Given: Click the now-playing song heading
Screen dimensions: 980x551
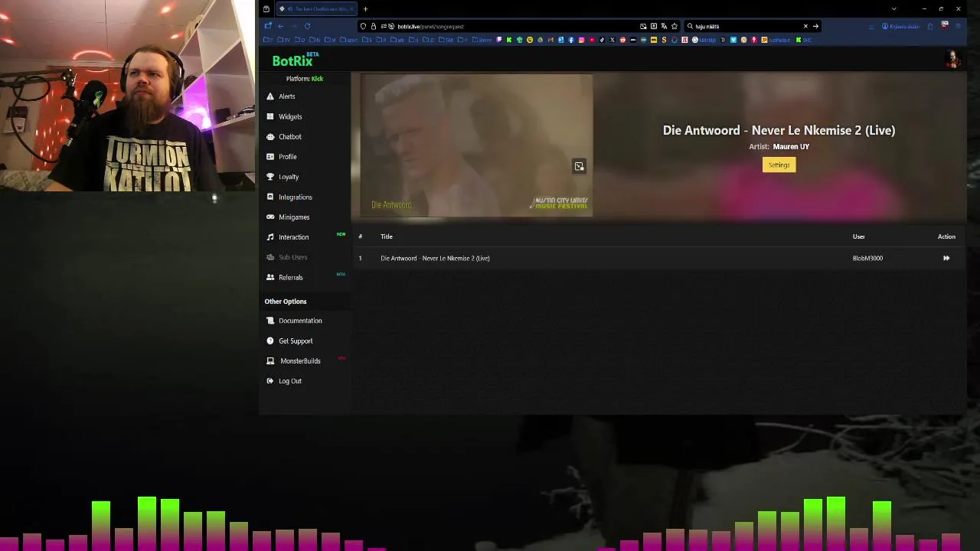Looking at the screenshot, I should pyautogui.click(x=779, y=130).
